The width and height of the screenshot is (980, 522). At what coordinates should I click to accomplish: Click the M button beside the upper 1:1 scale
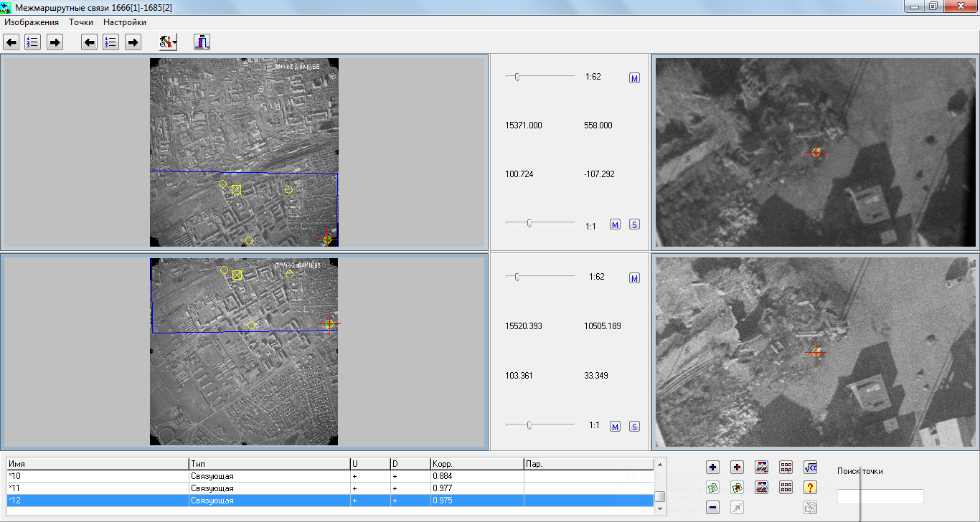tap(615, 224)
